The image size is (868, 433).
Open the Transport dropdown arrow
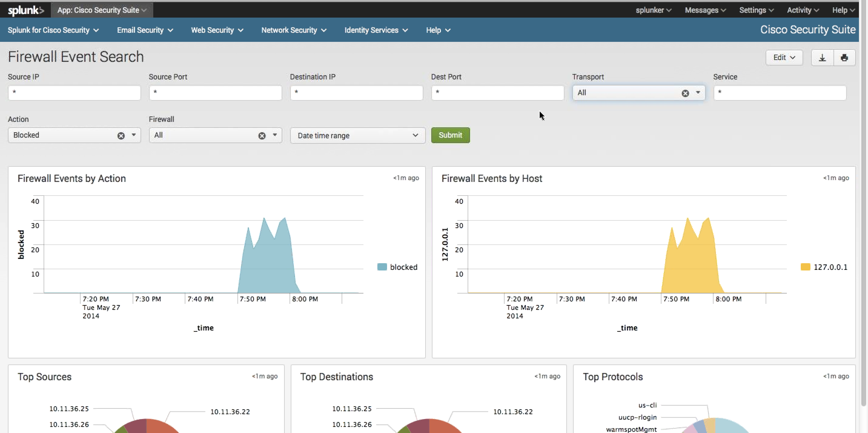pyautogui.click(x=698, y=93)
